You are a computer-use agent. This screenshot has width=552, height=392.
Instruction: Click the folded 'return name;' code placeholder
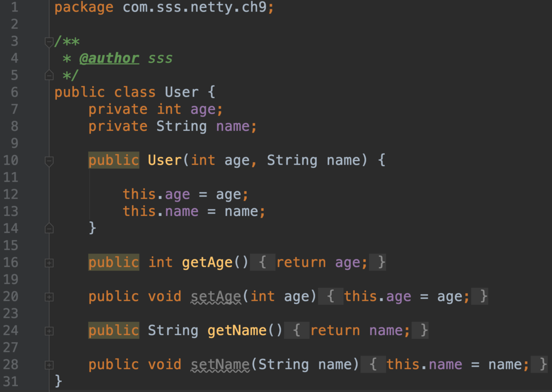[360, 331]
